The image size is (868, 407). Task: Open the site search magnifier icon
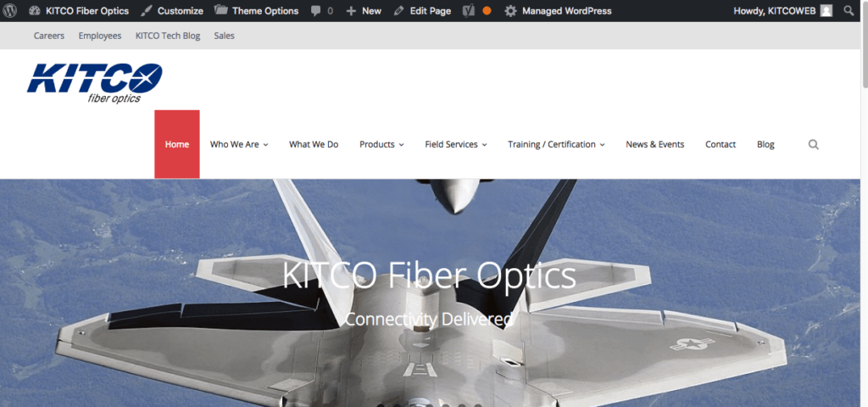click(813, 144)
